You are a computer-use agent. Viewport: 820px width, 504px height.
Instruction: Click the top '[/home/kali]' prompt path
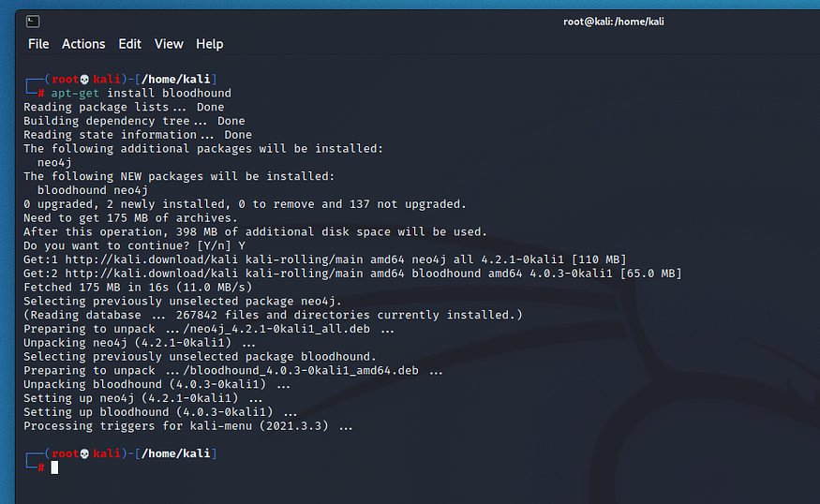coord(176,79)
